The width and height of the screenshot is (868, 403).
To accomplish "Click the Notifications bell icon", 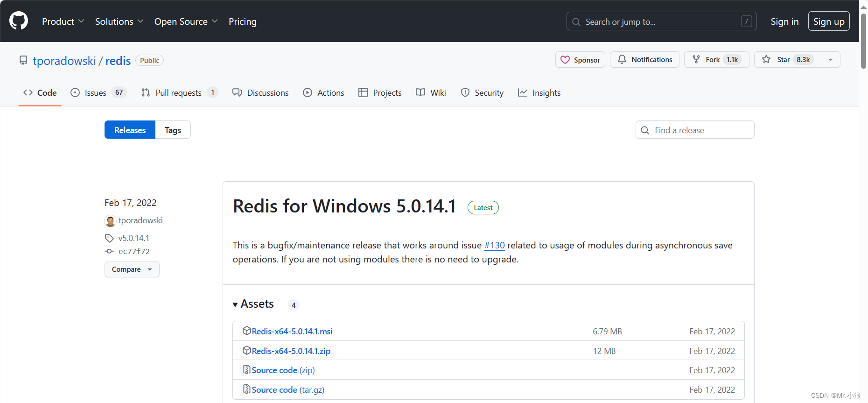I will pyautogui.click(x=622, y=59).
